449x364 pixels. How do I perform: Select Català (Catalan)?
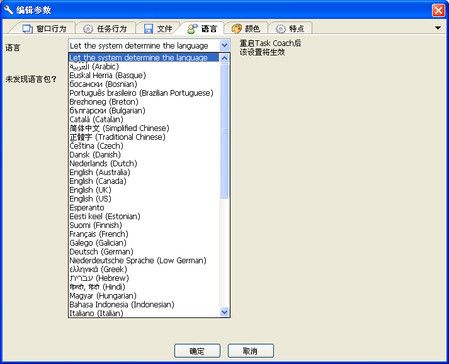point(144,119)
